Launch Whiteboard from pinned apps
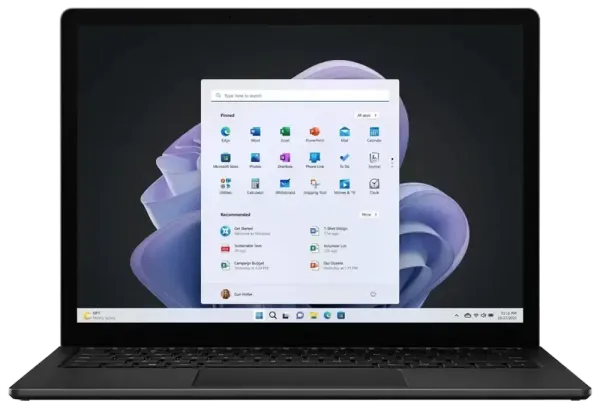The image size is (600, 408). coord(285,184)
